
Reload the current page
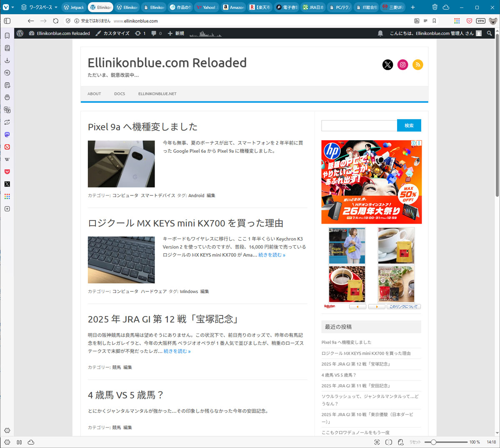click(56, 21)
